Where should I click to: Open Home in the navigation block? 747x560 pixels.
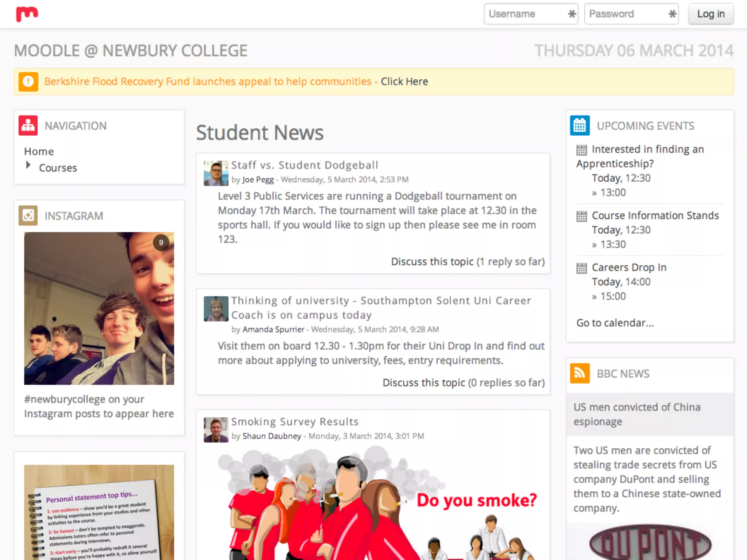pyautogui.click(x=39, y=151)
